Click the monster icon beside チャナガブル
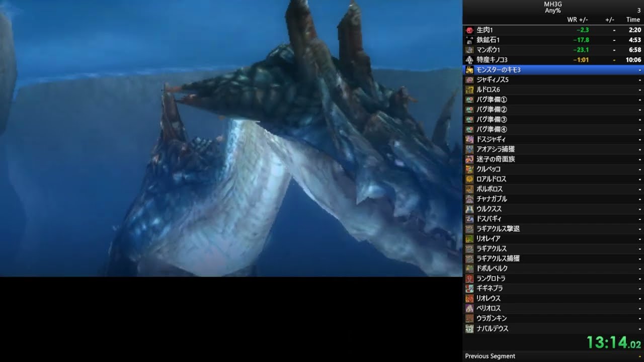Image resolution: width=644 pixels, height=362 pixels. coord(469,199)
